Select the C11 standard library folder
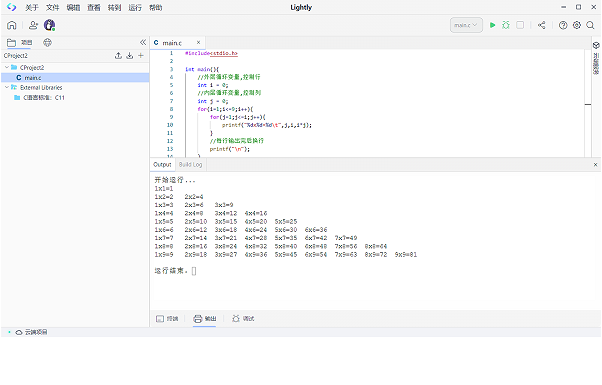The height and width of the screenshot is (385, 602). [x=43, y=97]
